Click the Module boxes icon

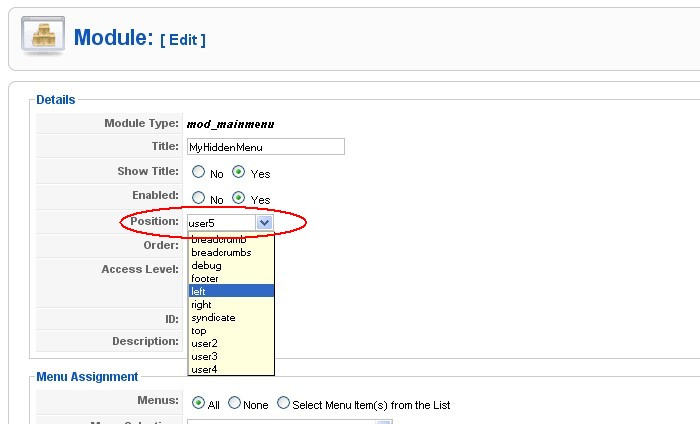coord(43,36)
